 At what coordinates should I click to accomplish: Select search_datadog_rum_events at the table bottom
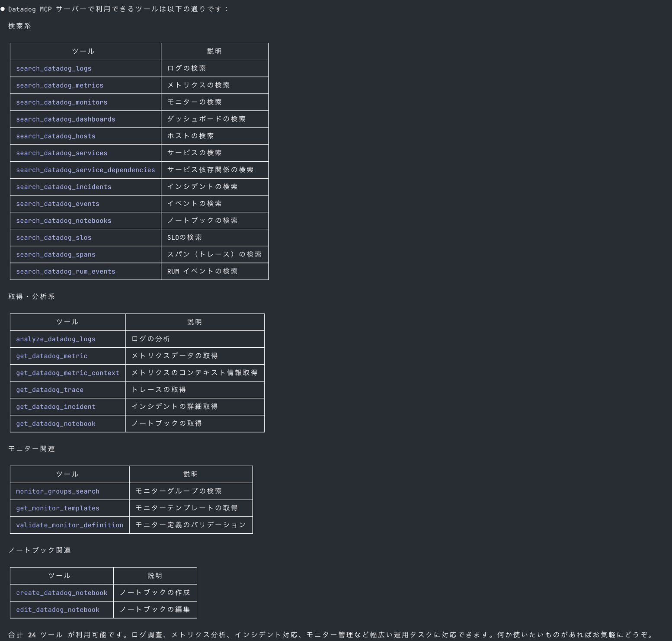(66, 272)
